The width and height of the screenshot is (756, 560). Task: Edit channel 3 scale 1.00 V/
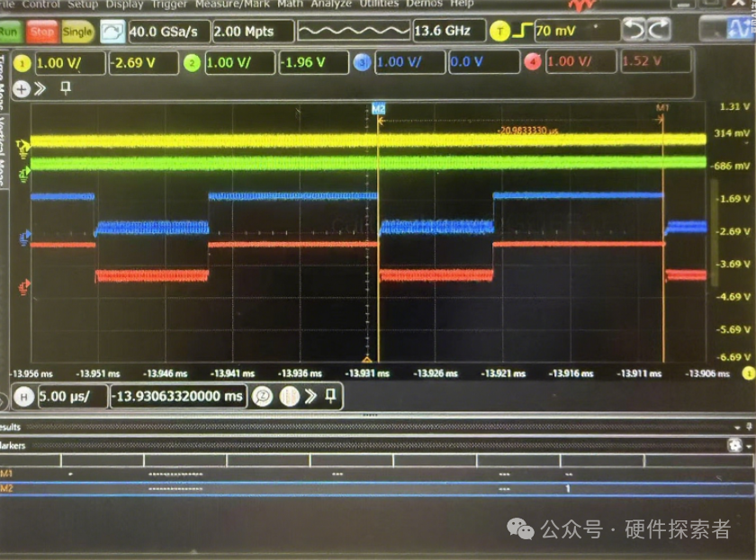409,62
